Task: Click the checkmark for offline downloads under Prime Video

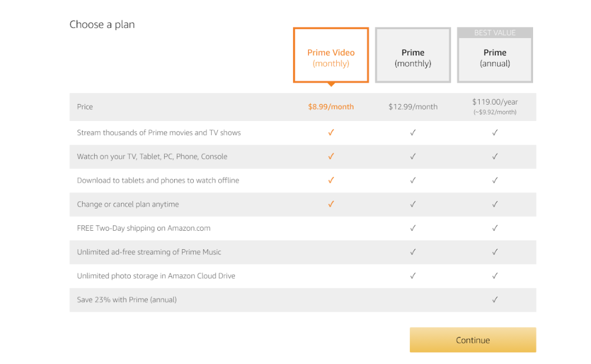Action: pyautogui.click(x=331, y=180)
